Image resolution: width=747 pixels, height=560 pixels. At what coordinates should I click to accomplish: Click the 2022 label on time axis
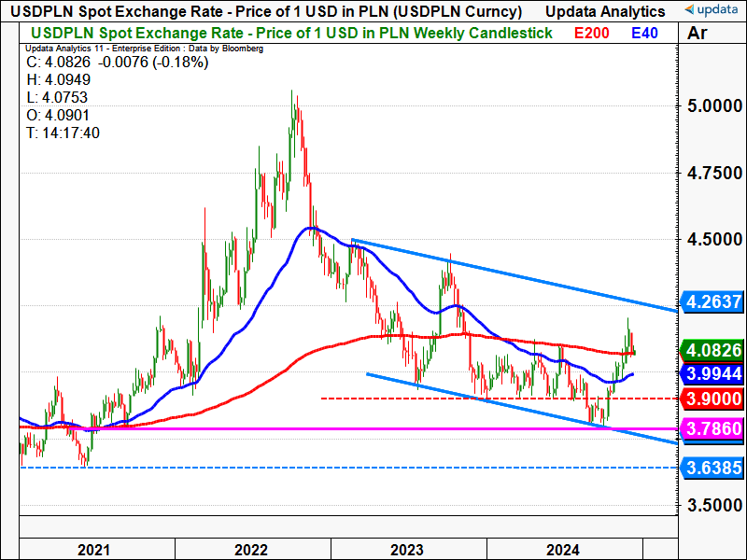(251, 550)
